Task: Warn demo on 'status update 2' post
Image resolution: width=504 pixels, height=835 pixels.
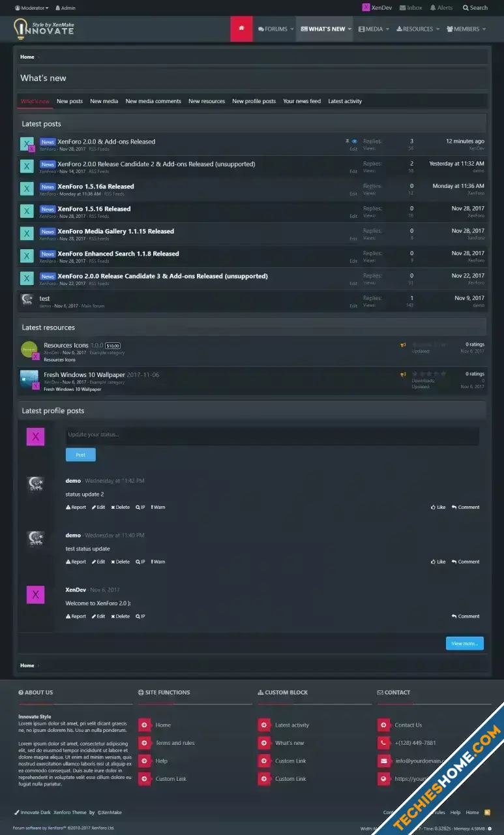Action: point(158,507)
